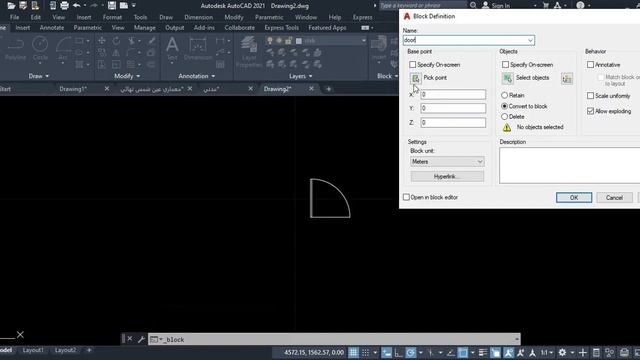Click the Description text area
The width and height of the screenshot is (640, 360).
569,165
